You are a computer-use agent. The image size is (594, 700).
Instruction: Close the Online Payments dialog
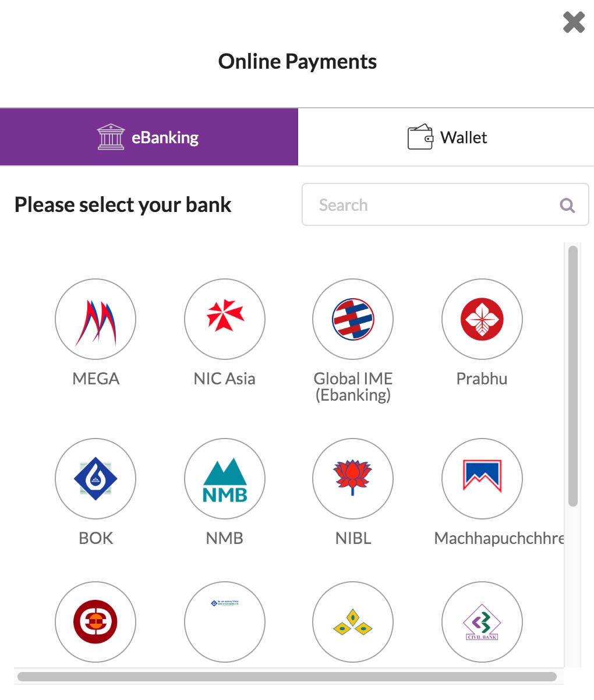[574, 23]
